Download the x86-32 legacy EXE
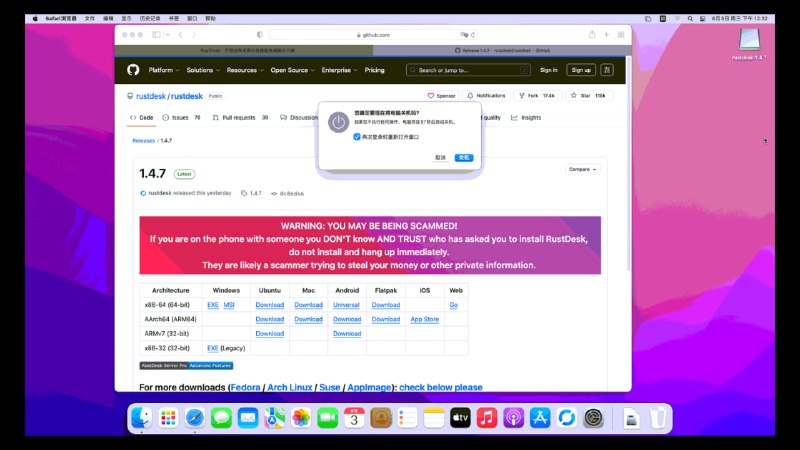 tap(213, 348)
